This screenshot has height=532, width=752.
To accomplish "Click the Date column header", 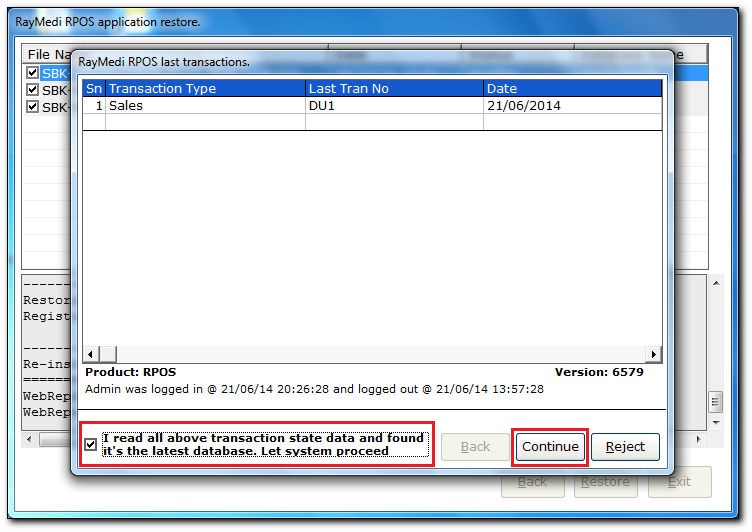I will coord(573,88).
